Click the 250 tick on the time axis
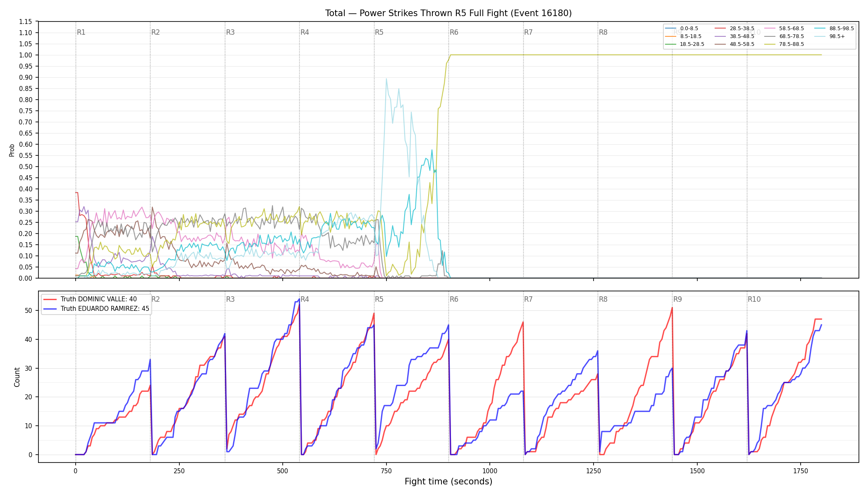 [x=179, y=471]
